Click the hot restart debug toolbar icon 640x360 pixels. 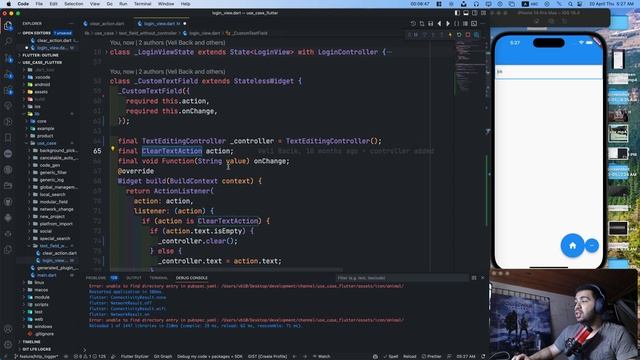[x=459, y=35]
